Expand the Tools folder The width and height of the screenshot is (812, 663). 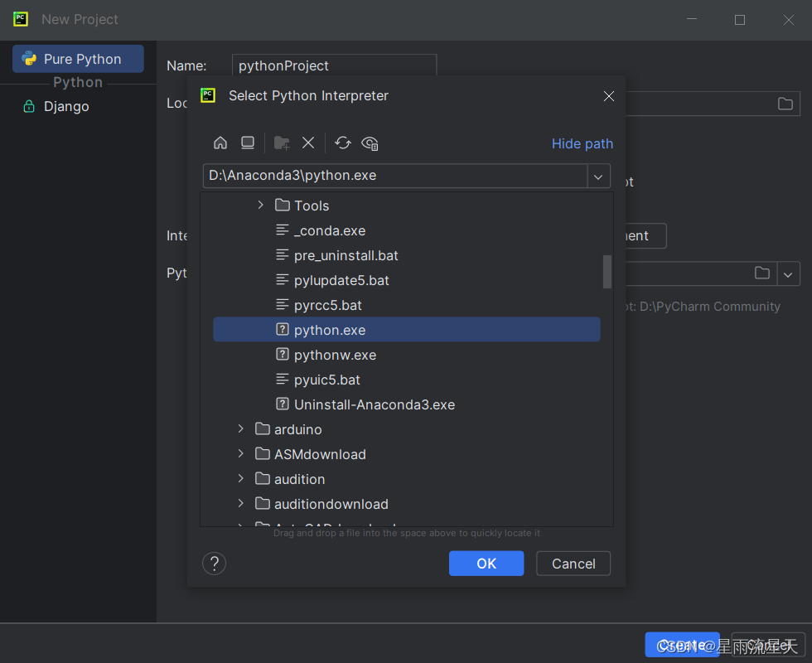(x=260, y=206)
